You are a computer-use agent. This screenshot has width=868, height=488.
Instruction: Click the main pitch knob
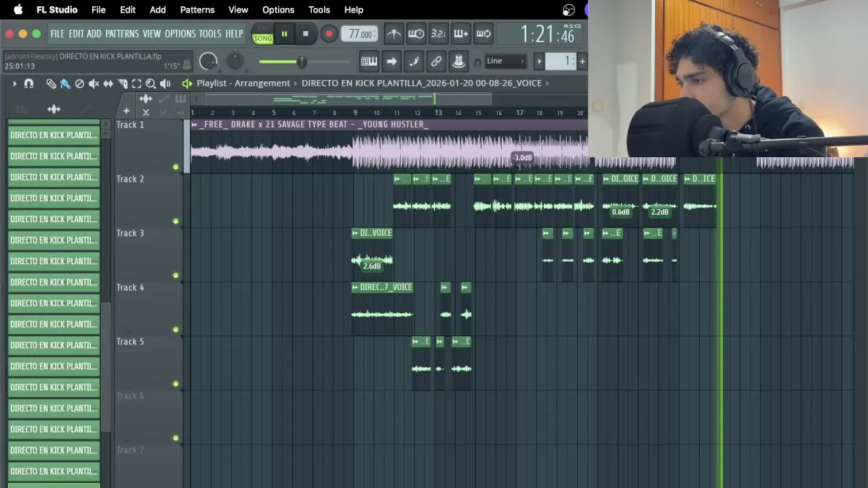click(x=235, y=61)
